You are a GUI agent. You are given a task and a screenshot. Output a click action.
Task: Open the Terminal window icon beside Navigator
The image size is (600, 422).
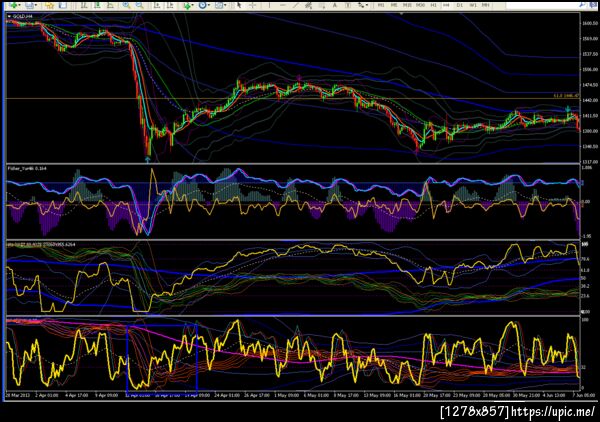coord(63,5)
